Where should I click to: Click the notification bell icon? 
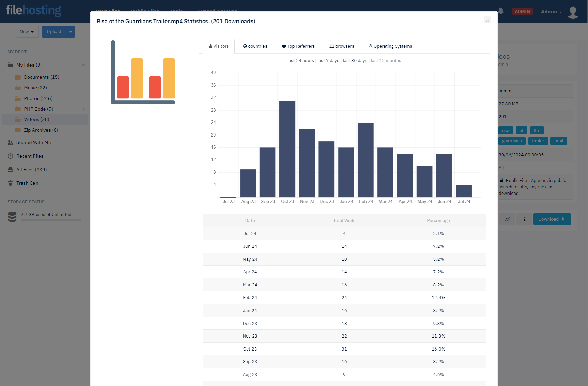click(501, 11)
